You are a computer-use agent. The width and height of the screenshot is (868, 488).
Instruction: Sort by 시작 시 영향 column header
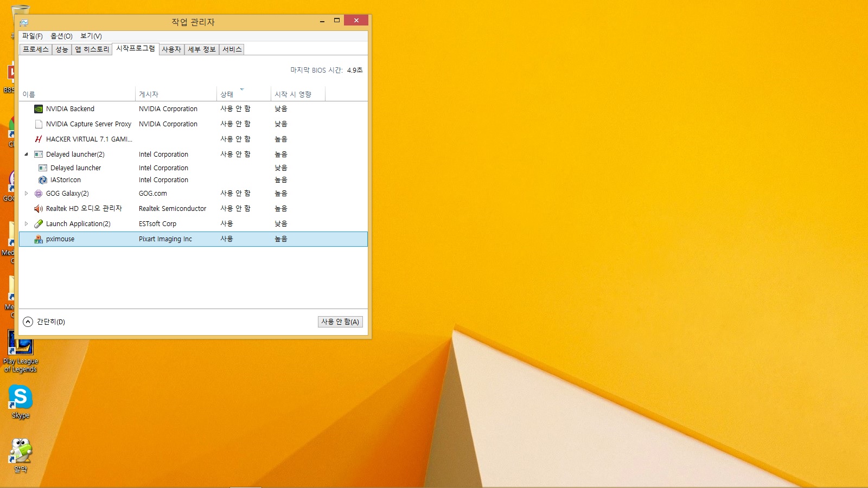pyautogui.click(x=293, y=94)
